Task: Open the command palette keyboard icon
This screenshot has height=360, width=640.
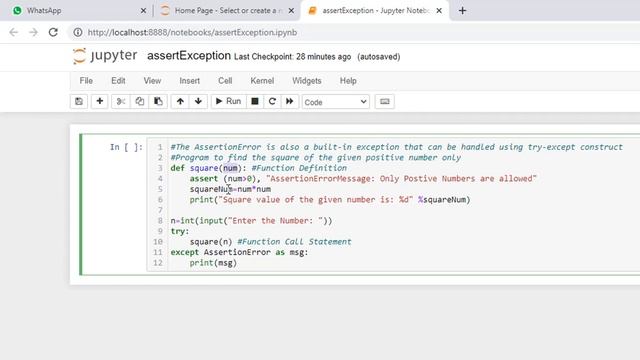Action: [x=384, y=102]
